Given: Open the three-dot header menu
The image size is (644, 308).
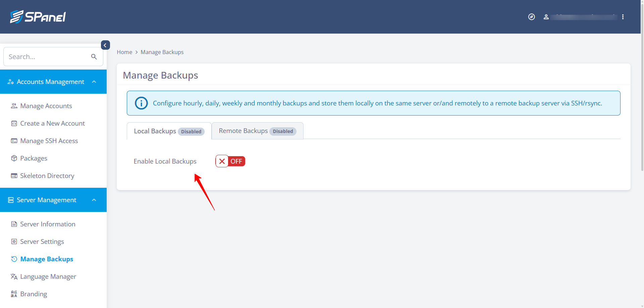Looking at the screenshot, I should (623, 17).
